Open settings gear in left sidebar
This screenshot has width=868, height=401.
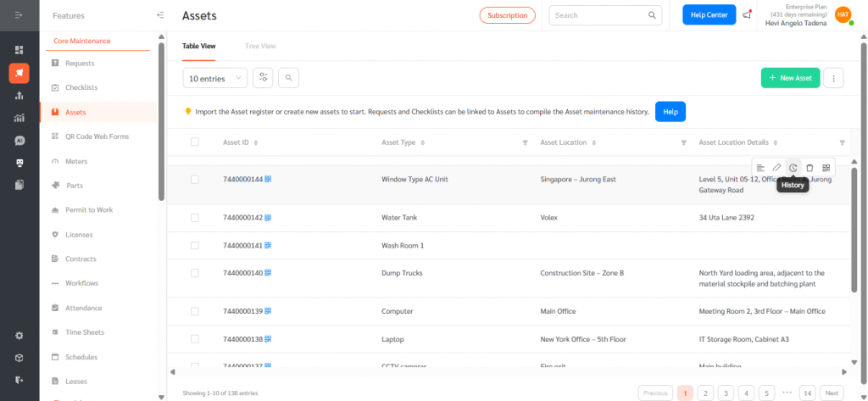pyautogui.click(x=19, y=336)
